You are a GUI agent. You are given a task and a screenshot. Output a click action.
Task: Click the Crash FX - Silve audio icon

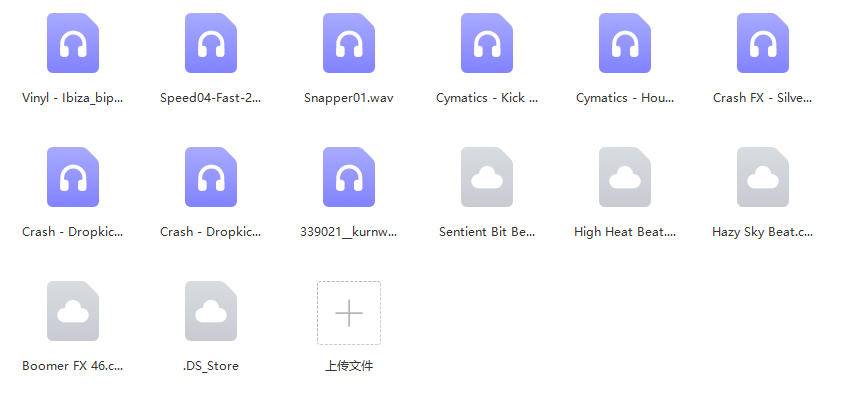pos(763,43)
